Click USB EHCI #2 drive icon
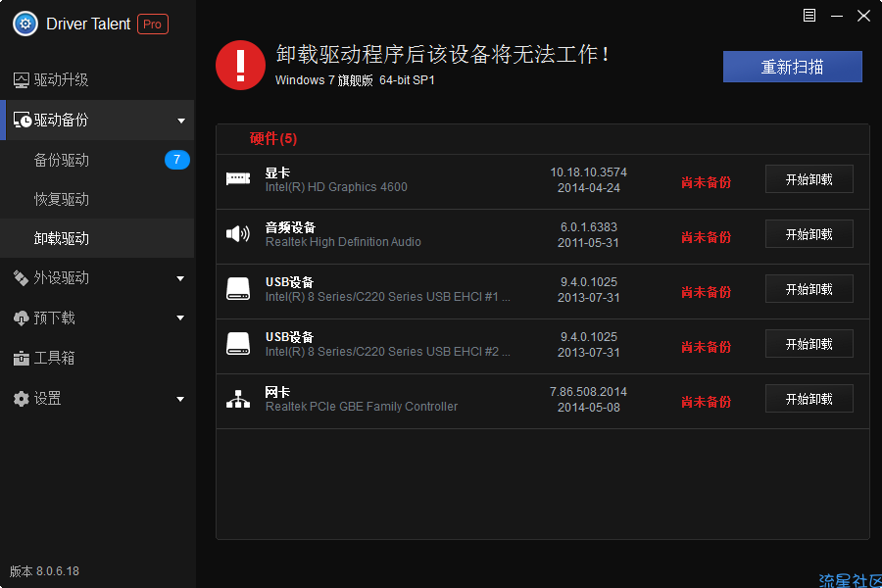This screenshot has height=588, width=882. [x=238, y=343]
